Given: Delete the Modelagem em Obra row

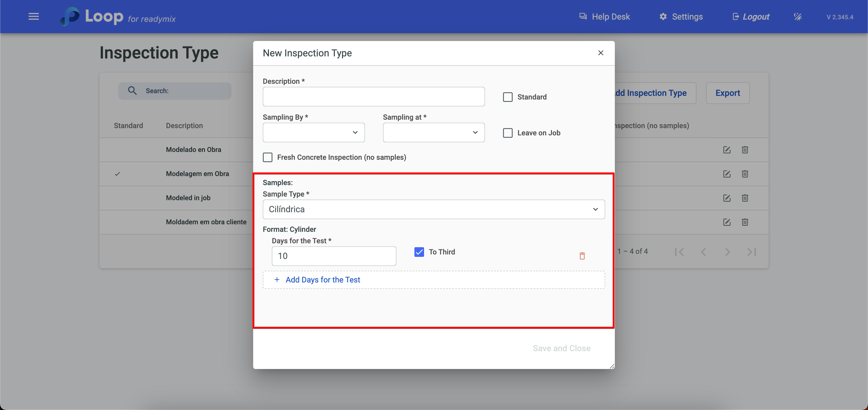Looking at the screenshot, I should click(x=745, y=174).
